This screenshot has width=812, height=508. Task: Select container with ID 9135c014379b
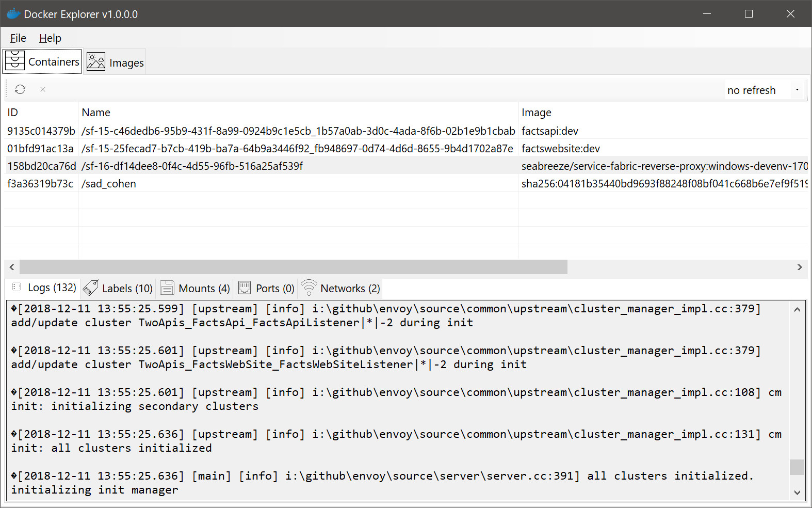tap(41, 131)
